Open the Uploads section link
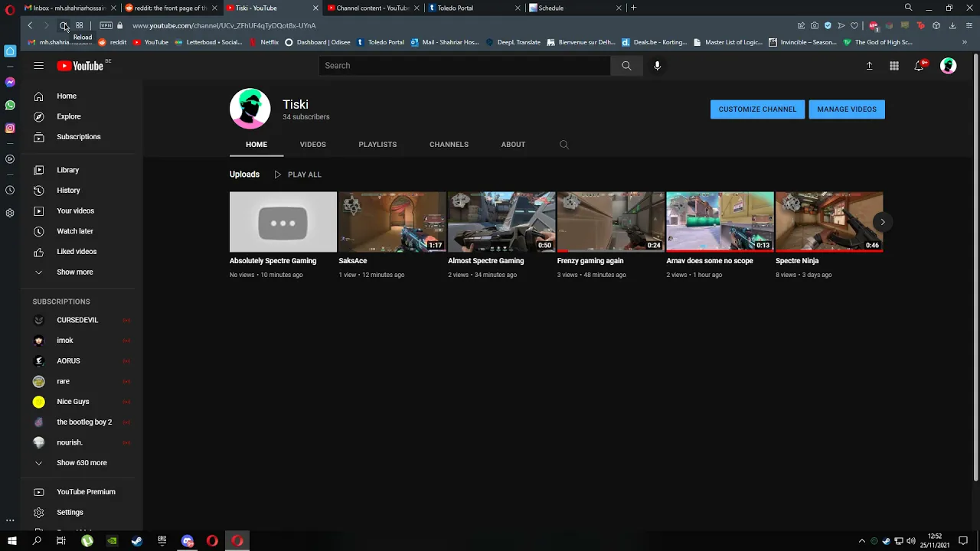980x551 pixels. (x=244, y=174)
